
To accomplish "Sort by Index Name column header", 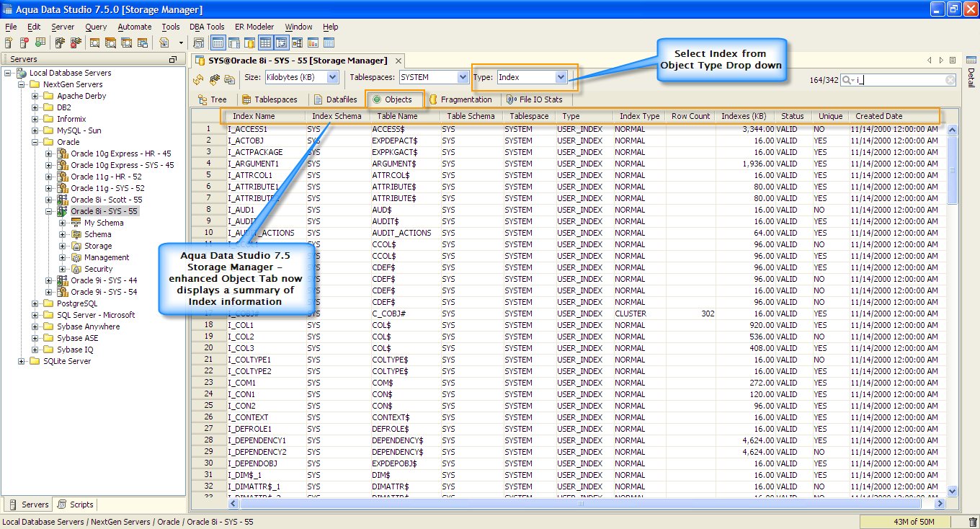I will pos(265,116).
